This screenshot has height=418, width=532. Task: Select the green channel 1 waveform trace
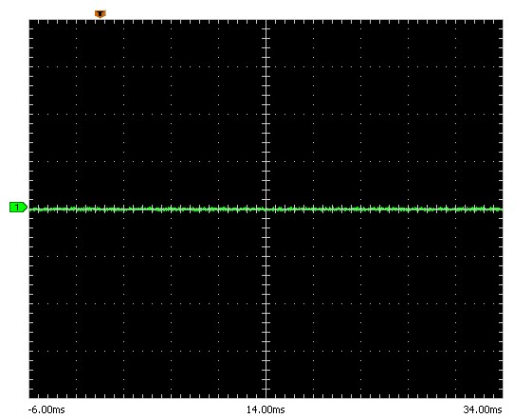click(x=266, y=209)
